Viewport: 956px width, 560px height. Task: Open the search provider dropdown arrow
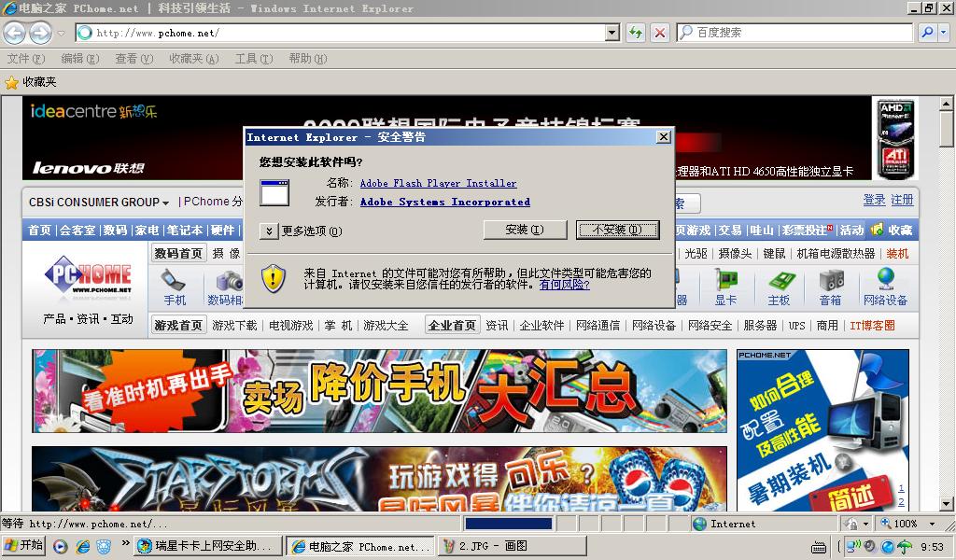pyautogui.click(x=944, y=33)
